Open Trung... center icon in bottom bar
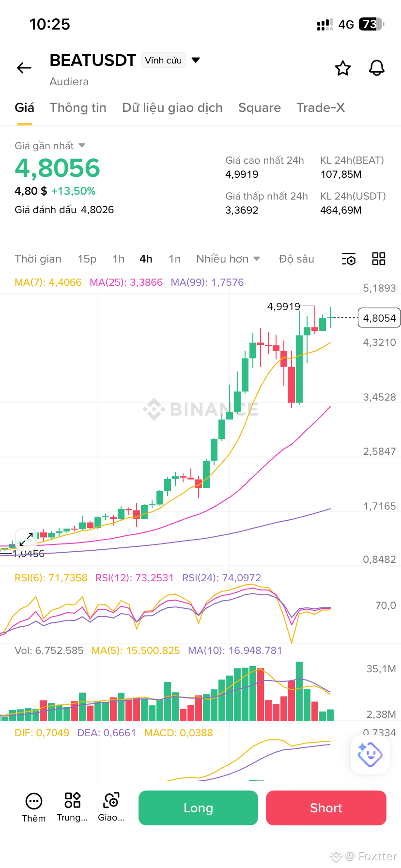 click(72, 807)
